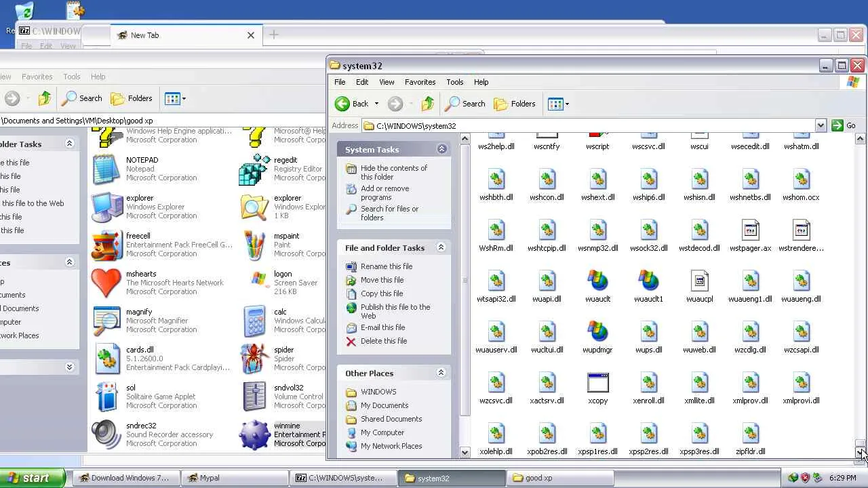This screenshot has width=868, height=488.
Task: Expand the collapsed bottom panel in good xp sidebar
Action: coord(69,367)
